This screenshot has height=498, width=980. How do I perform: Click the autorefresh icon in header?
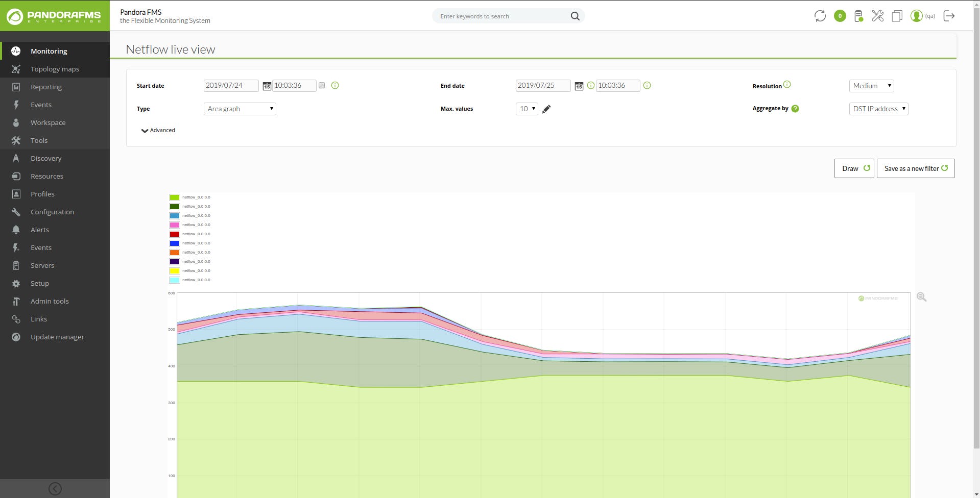[x=820, y=16]
